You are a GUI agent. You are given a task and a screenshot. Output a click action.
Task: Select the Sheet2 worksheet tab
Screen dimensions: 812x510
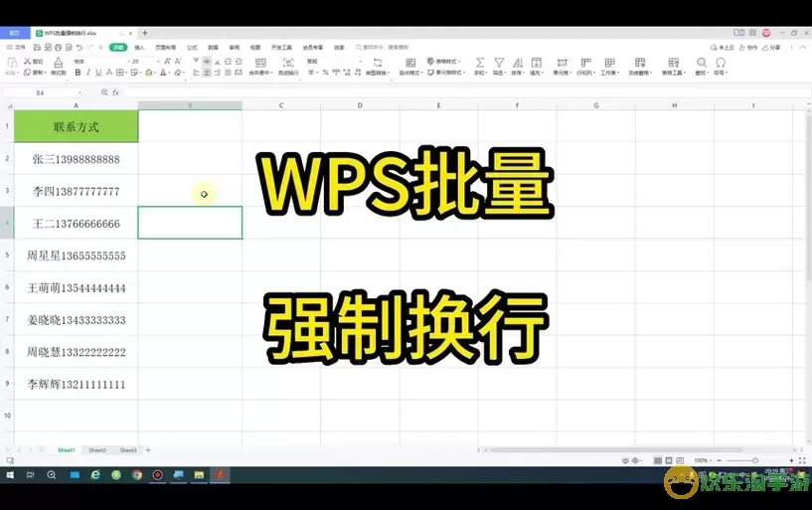97,450
